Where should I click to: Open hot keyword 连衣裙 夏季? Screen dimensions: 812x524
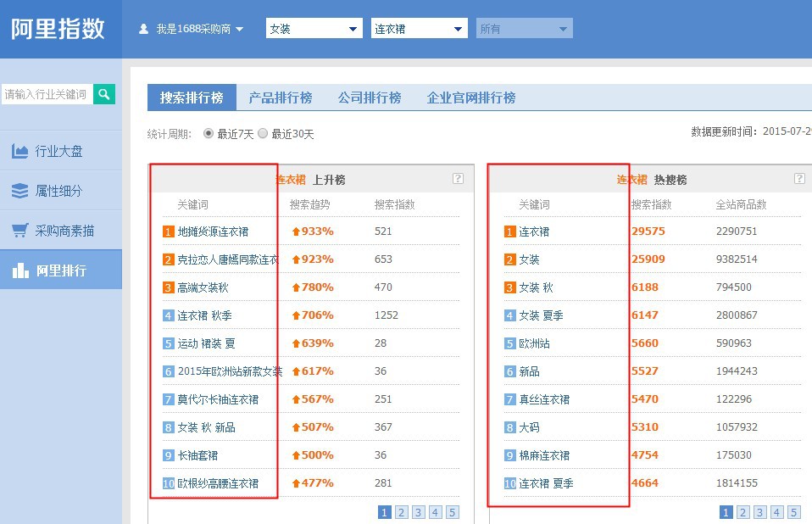click(547, 483)
